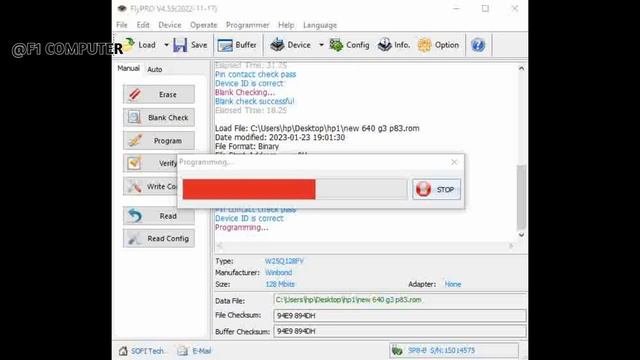
Task: Expand the Device dropdown arrow
Action: point(321,45)
